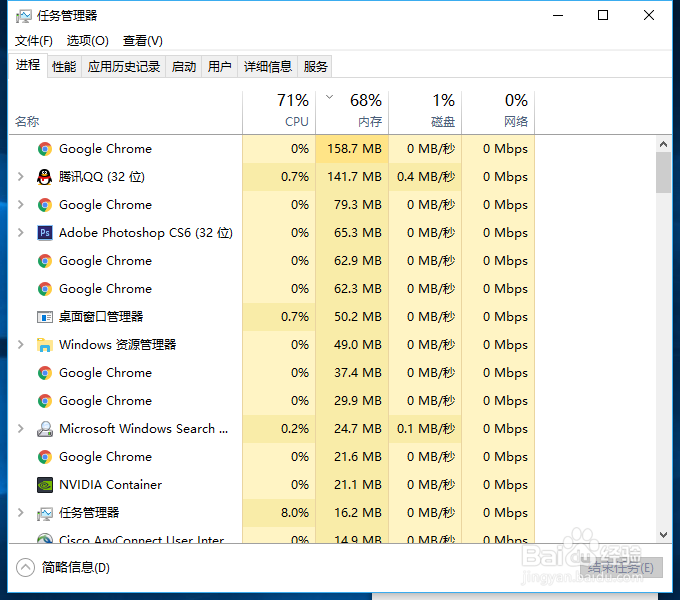Sort by the 名称 column header
Image resolution: width=680 pixels, height=600 pixels.
click(x=125, y=112)
